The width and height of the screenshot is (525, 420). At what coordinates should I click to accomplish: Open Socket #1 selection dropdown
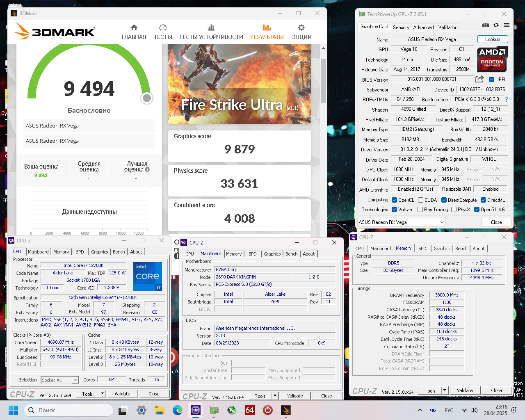point(59,380)
